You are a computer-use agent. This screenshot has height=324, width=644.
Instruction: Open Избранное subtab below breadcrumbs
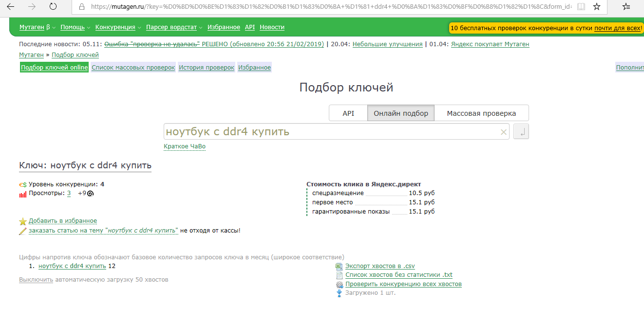click(x=254, y=68)
